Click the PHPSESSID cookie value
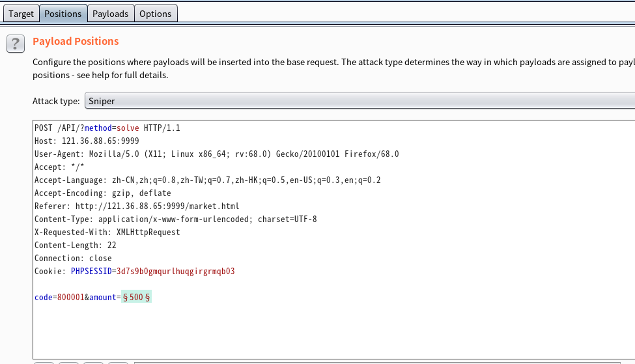The width and height of the screenshot is (635, 364). point(175,272)
